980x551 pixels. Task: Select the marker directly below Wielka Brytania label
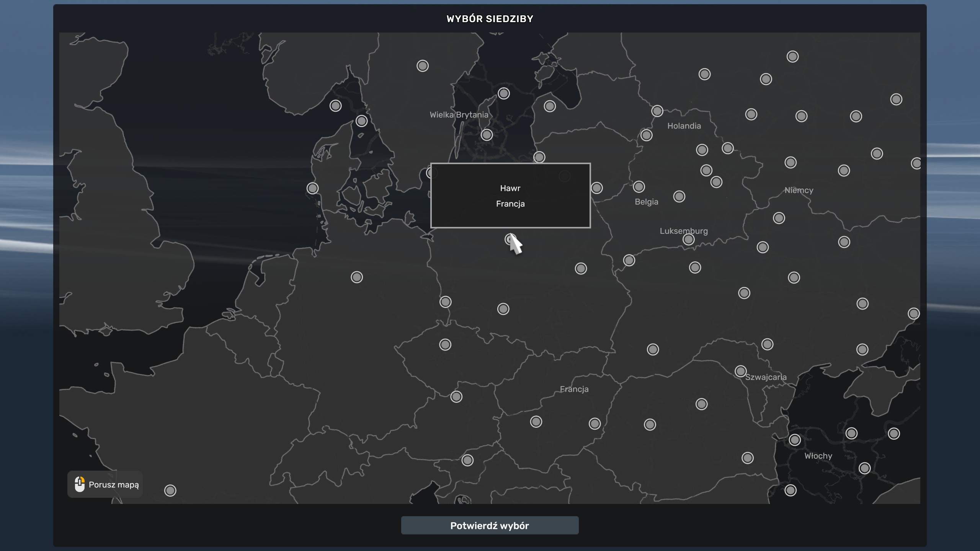pyautogui.click(x=487, y=135)
